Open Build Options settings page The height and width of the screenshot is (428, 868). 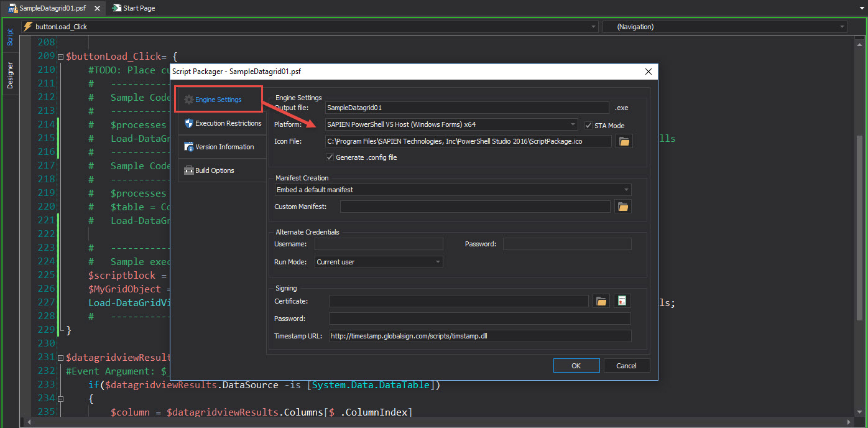tap(223, 170)
